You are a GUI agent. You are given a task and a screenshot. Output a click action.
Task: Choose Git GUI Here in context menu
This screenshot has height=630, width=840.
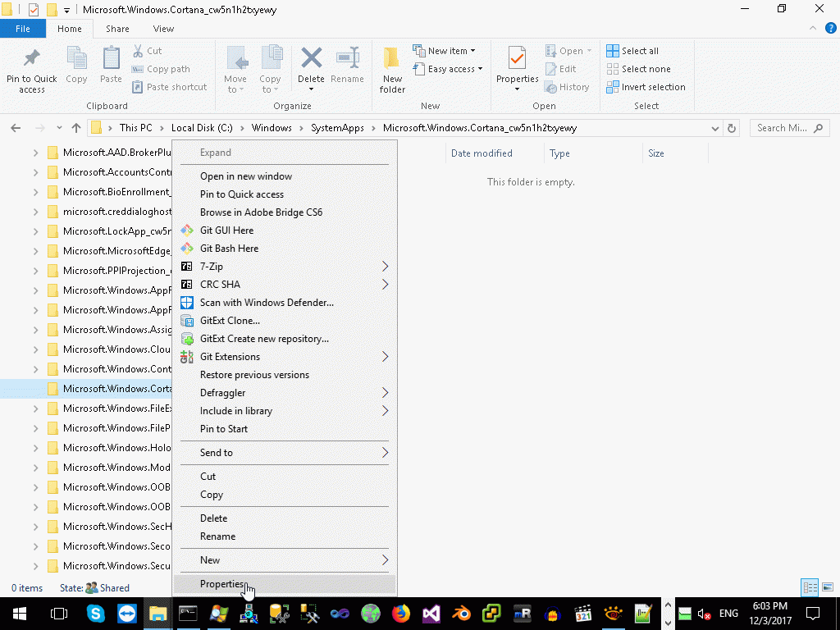coord(285,231)
